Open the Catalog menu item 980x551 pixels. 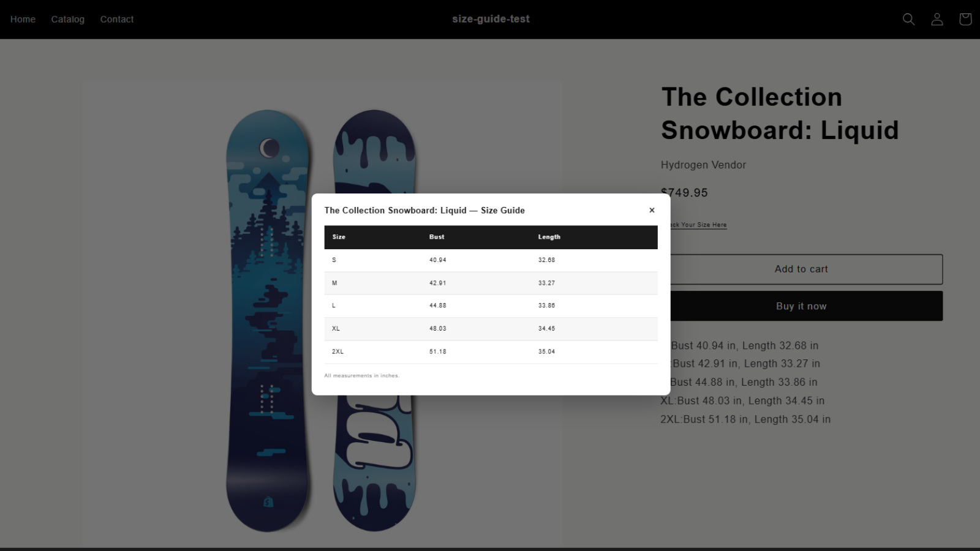(67, 19)
